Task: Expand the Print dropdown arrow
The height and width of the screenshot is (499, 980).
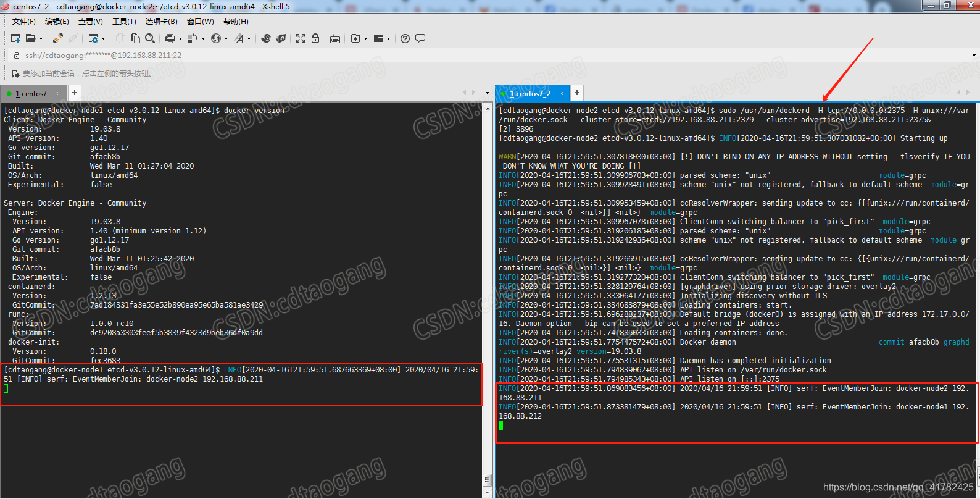Action: tap(180, 38)
